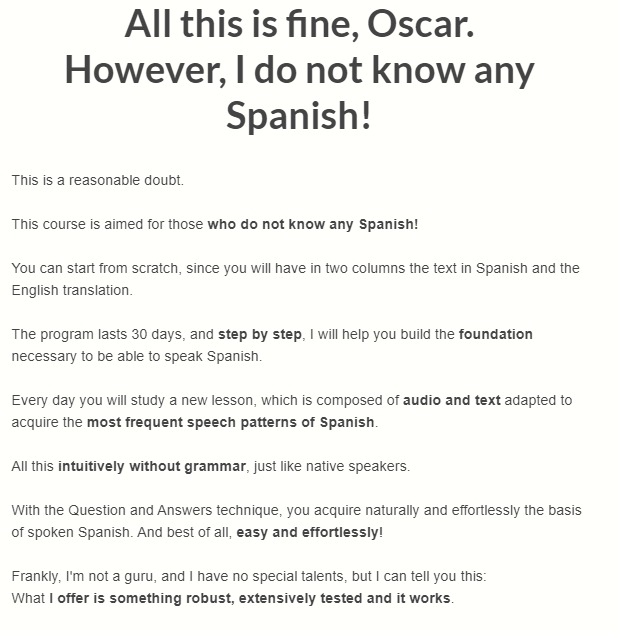Click the sentence "This is a reasonable doubt."
Image resolution: width=620 pixels, height=633 pixels.
click(98, 180)
